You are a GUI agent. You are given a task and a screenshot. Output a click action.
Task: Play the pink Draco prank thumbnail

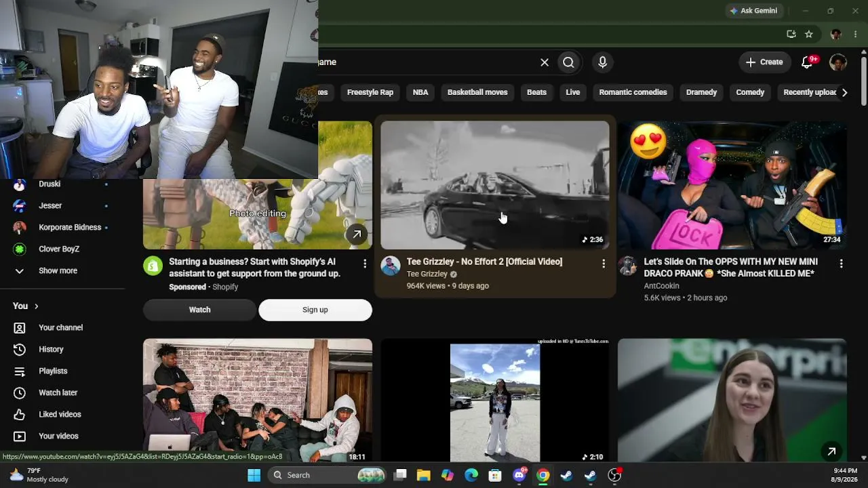(732, 185)
